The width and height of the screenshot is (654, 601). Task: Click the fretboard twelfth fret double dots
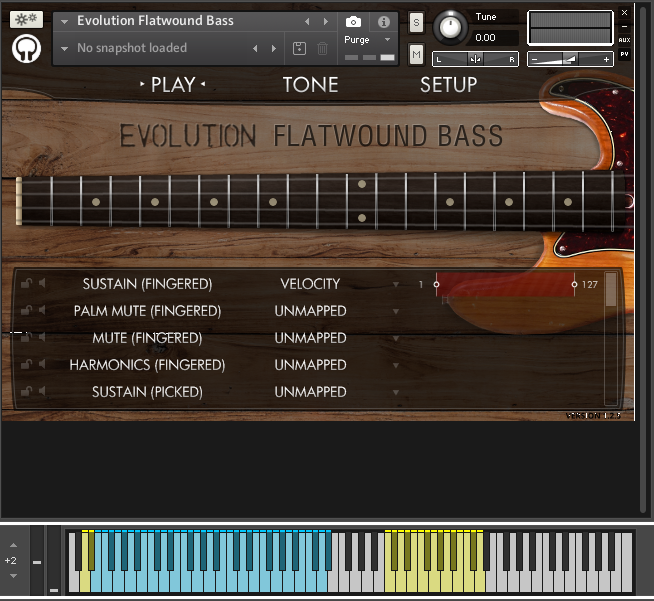click(x=362, y=201)
